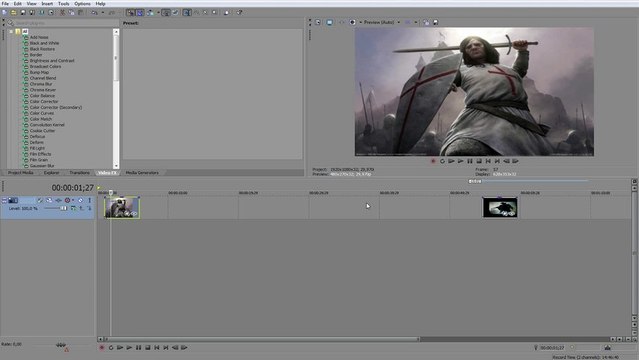
Task: Select Gaussian Blur effect in list
Action: tap(42, 166)
